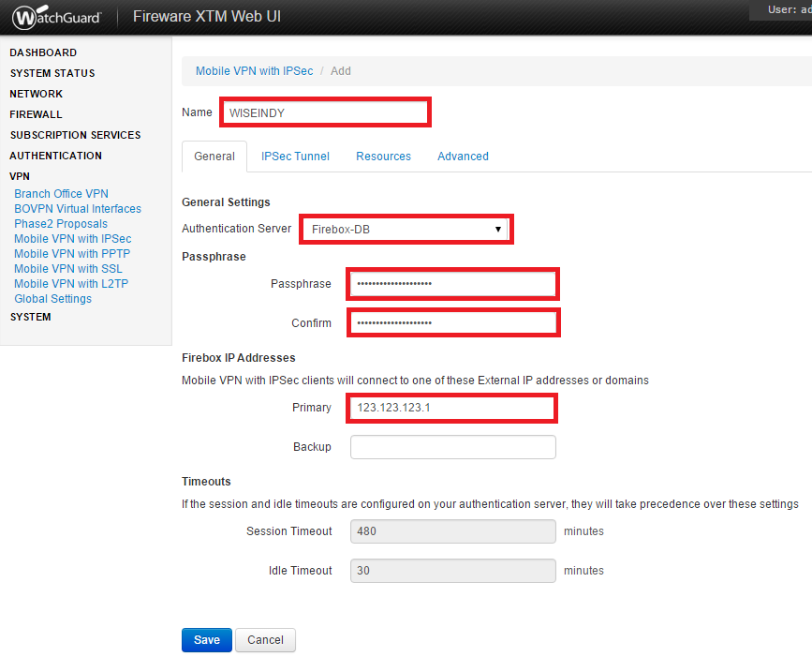The height and width of the screenshot is (657, 812).
Task: Open the NETWORK menu
Action: coord(36,94)
